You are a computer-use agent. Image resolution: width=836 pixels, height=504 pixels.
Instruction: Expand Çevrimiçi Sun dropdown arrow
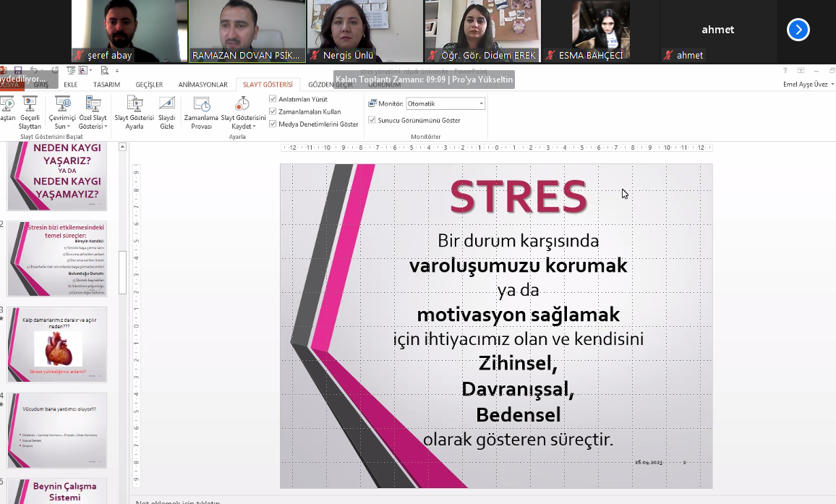click(x=70, y=127)
